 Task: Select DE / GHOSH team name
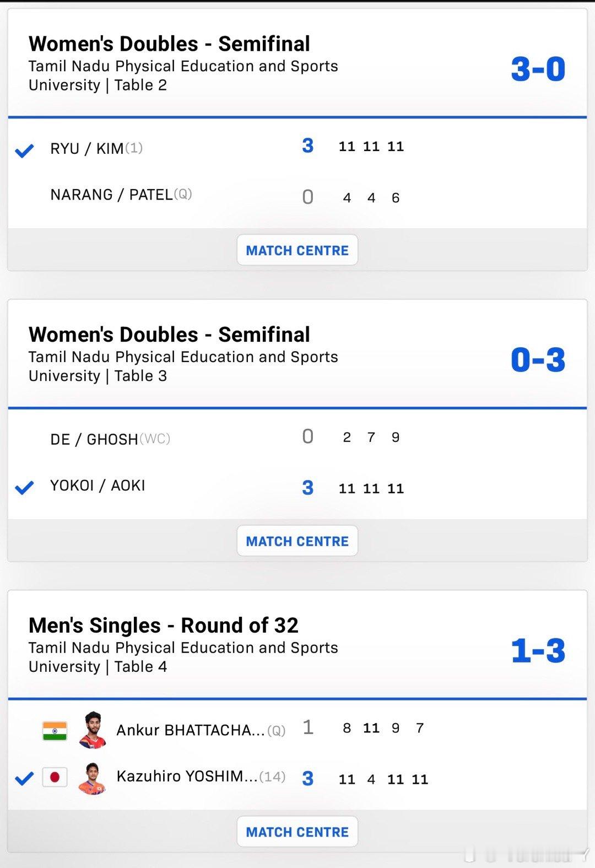pyautogui.click(x=94, y=439)
